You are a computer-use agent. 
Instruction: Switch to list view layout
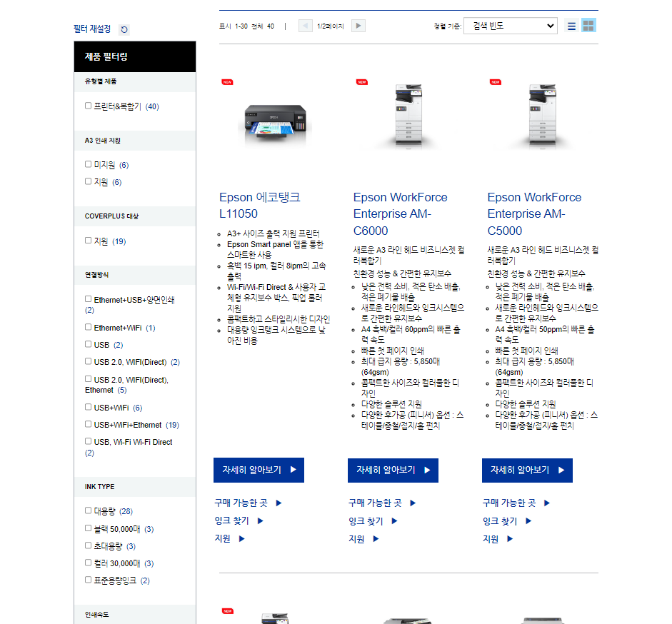571,26
